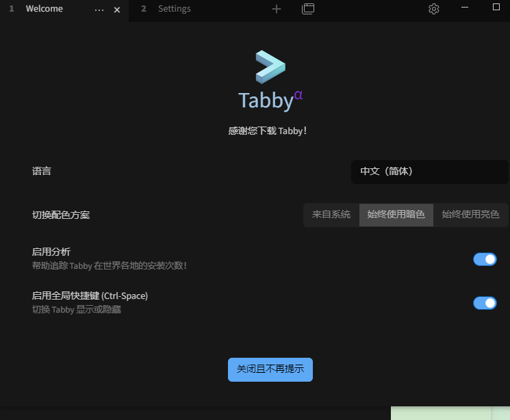This screenshot has width=510, height=420.
Task: Minimize the Tabby window
Action: click(x=465, y=7)
